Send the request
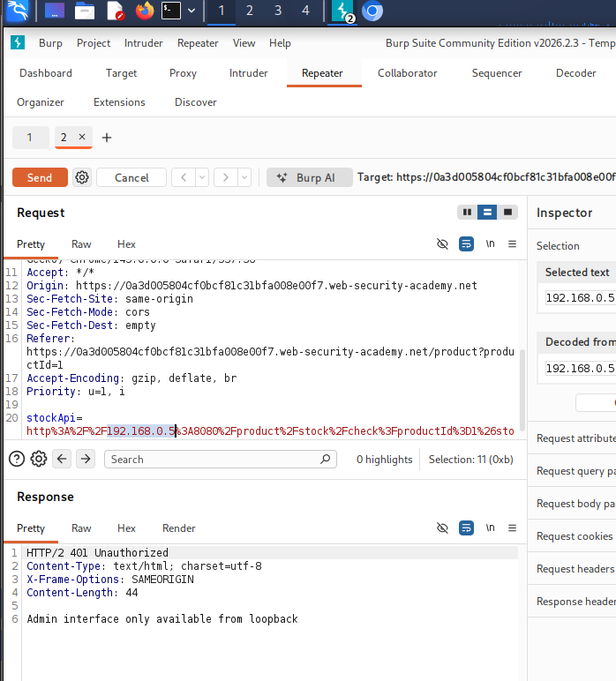This screenshot has height=681, width=616. click(x=40, y=177)
